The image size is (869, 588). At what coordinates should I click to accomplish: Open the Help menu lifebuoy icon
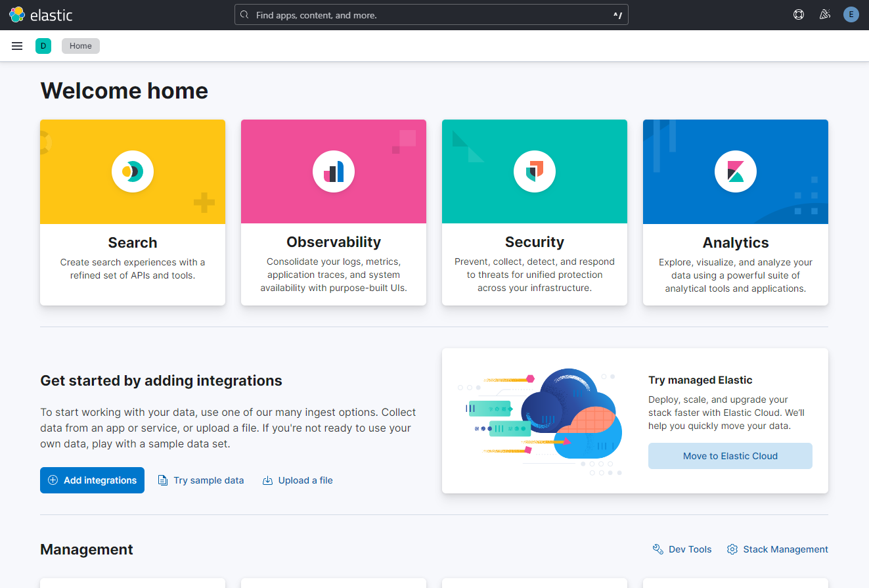point(799,14)
